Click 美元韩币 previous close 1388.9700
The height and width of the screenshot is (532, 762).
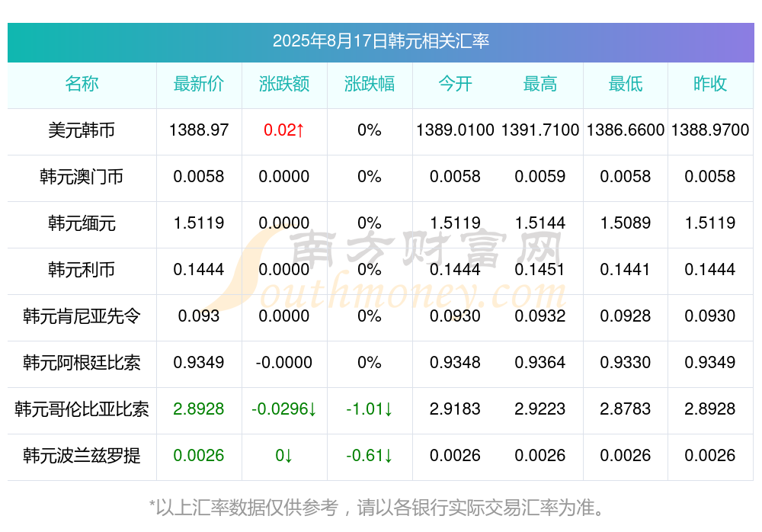point(710,130)
